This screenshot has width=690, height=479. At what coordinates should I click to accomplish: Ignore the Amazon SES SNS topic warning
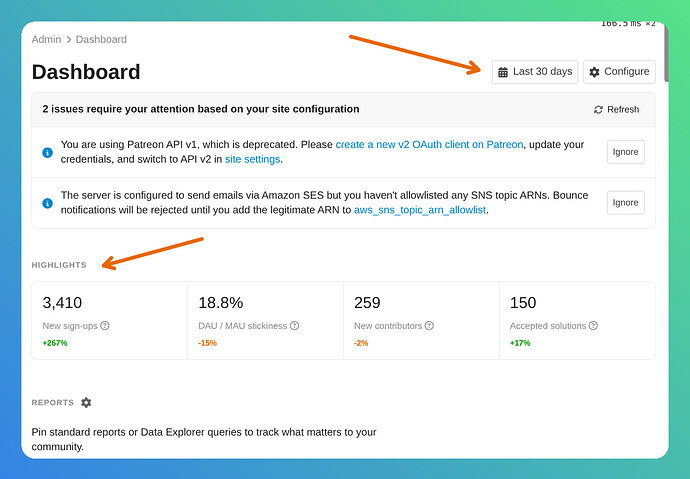625,202
